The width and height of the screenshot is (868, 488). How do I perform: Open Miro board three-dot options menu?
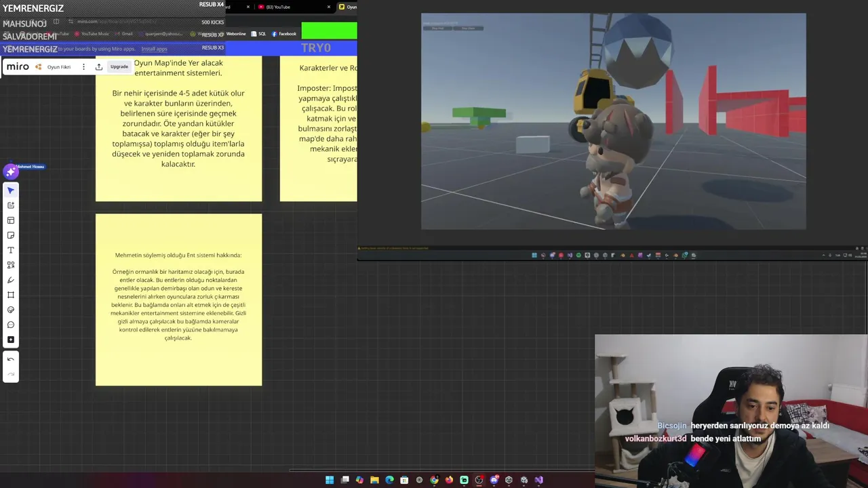click(x=83, y=66)
